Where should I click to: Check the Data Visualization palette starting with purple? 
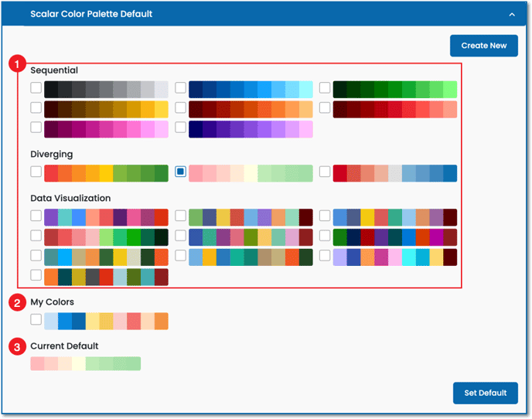(x=36, y=216)
